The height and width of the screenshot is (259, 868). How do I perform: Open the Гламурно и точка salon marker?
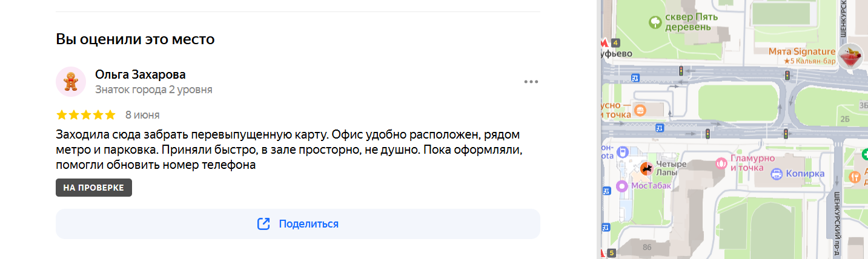721,163
